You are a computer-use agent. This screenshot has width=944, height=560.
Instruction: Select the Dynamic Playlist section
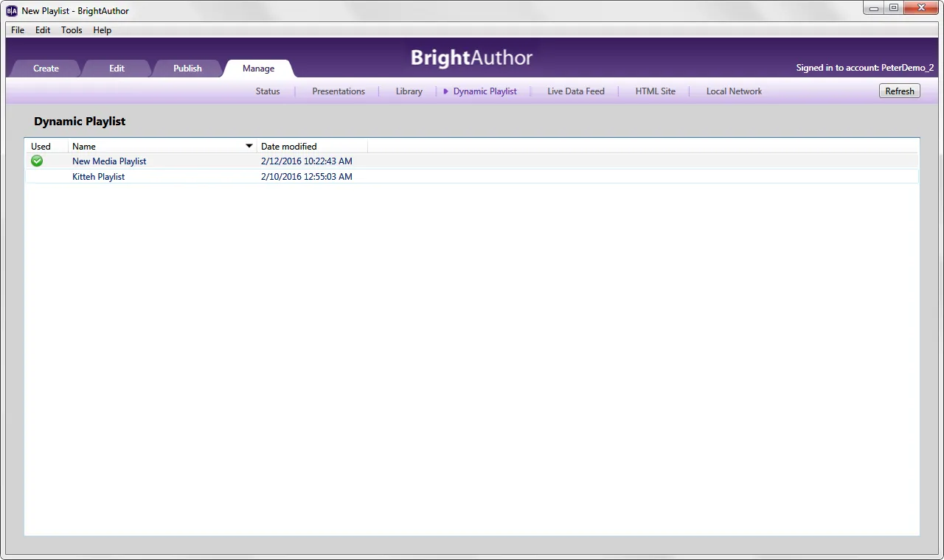coord(485,91)
